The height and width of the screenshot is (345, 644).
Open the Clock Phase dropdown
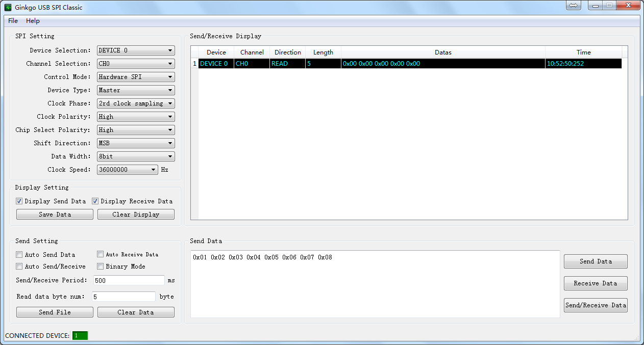tap(136, 103)
